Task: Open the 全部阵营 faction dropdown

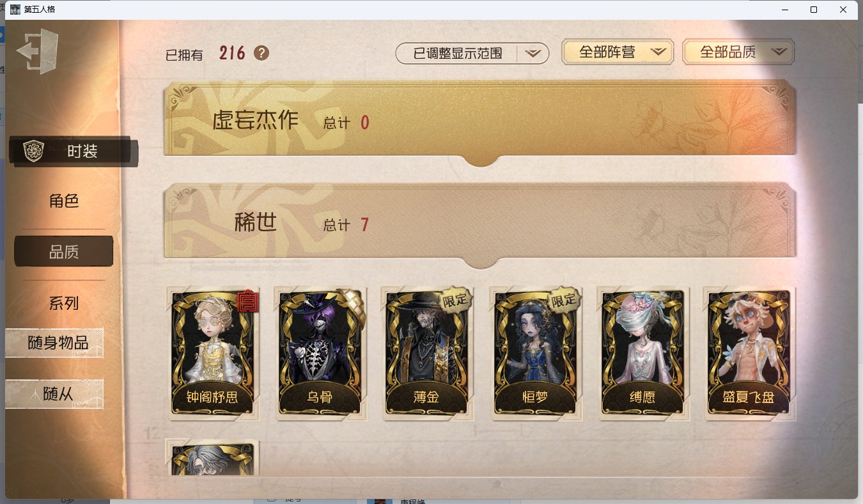Action: pos(618,52)
